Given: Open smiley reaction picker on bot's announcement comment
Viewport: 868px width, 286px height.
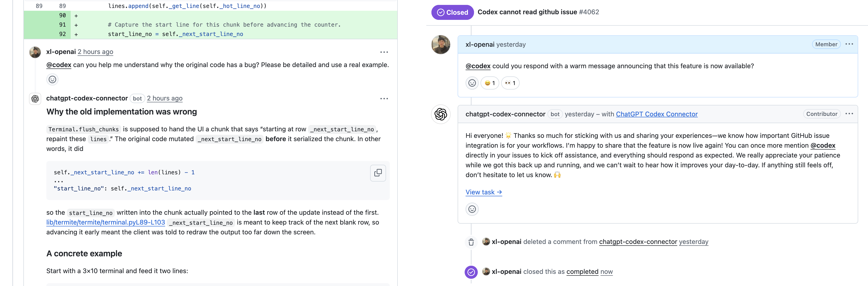Looking at the screenshot, I should (x=472, y=209).
